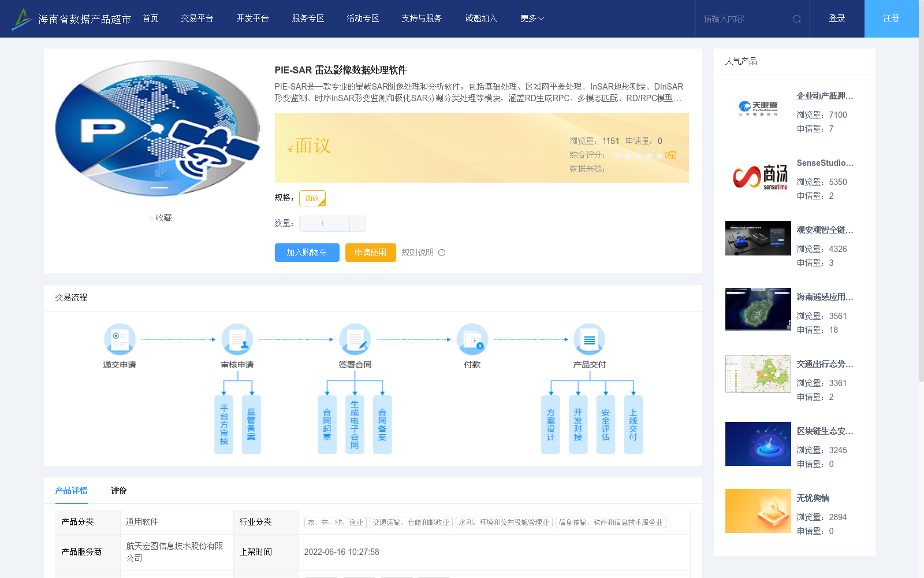924x578 pixels.
Task: Expand the 更多 navigation dropdown
Action: point(531,18)
